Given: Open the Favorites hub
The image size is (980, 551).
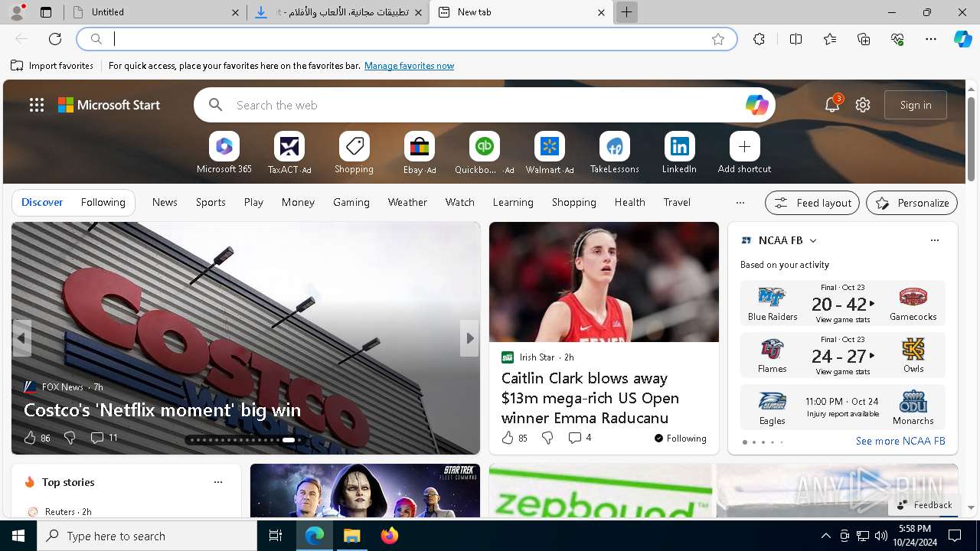Looking at the screenshot, I should pos(830,39).
